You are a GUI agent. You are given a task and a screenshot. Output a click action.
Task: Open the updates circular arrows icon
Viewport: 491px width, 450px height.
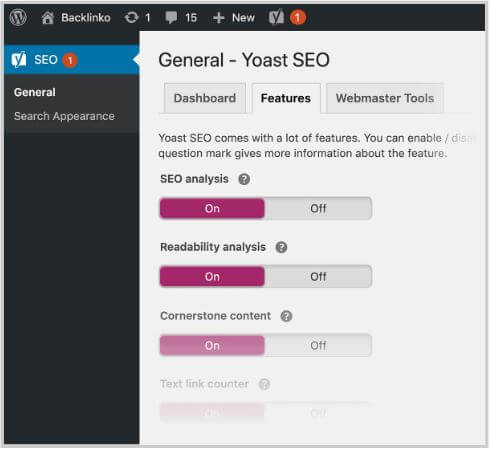click(x=131, y=18)
